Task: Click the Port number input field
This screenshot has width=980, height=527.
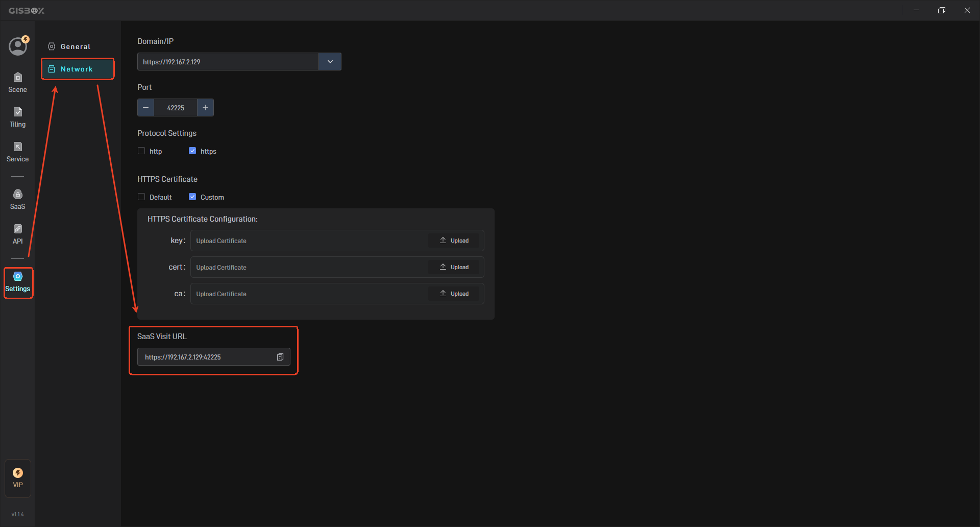Action: coord(175,107)
